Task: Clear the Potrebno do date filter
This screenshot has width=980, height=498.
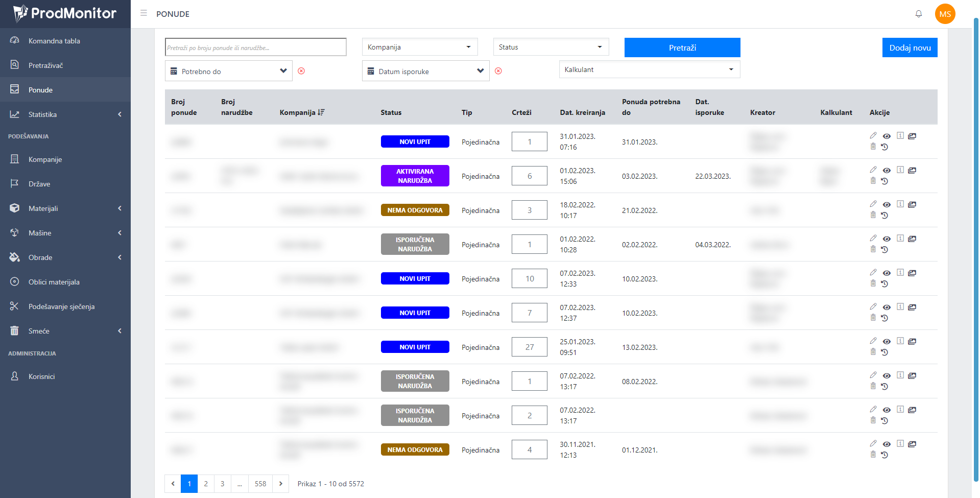Action: (x=301, y=71)
